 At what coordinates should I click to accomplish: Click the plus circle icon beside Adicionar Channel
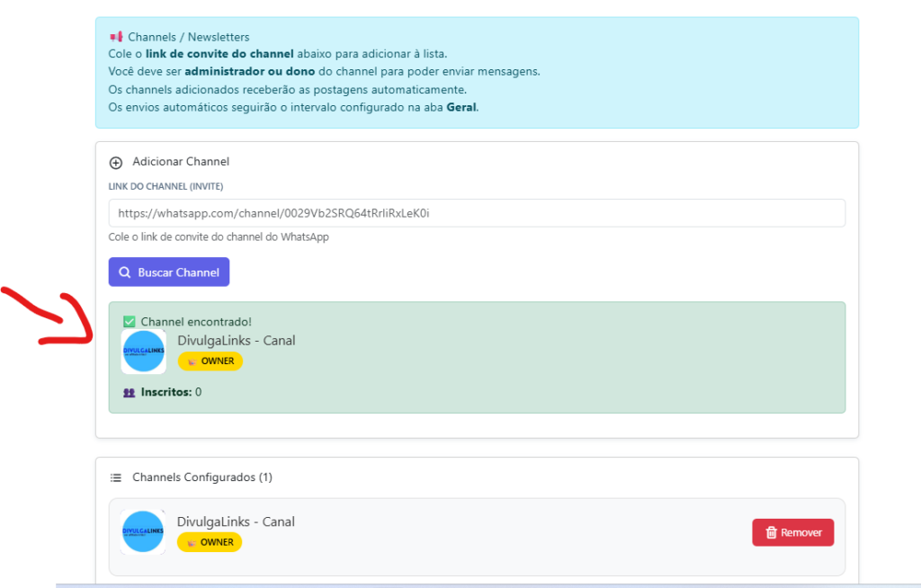click(x=115, y=163)
